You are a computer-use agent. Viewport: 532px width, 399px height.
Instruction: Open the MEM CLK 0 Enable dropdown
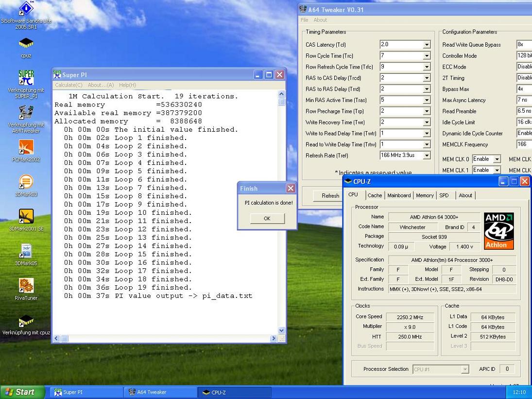point(497,159)
